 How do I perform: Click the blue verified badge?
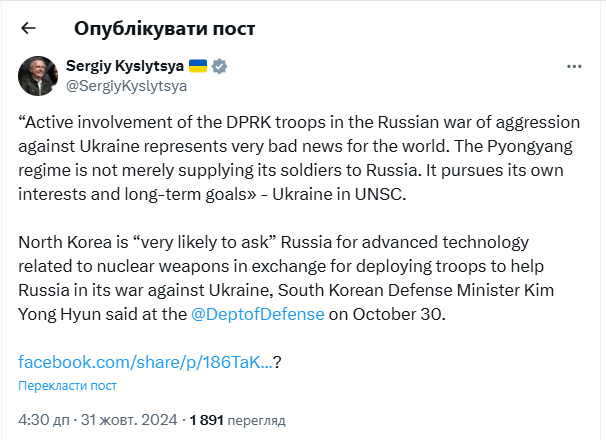pos(219,66)
